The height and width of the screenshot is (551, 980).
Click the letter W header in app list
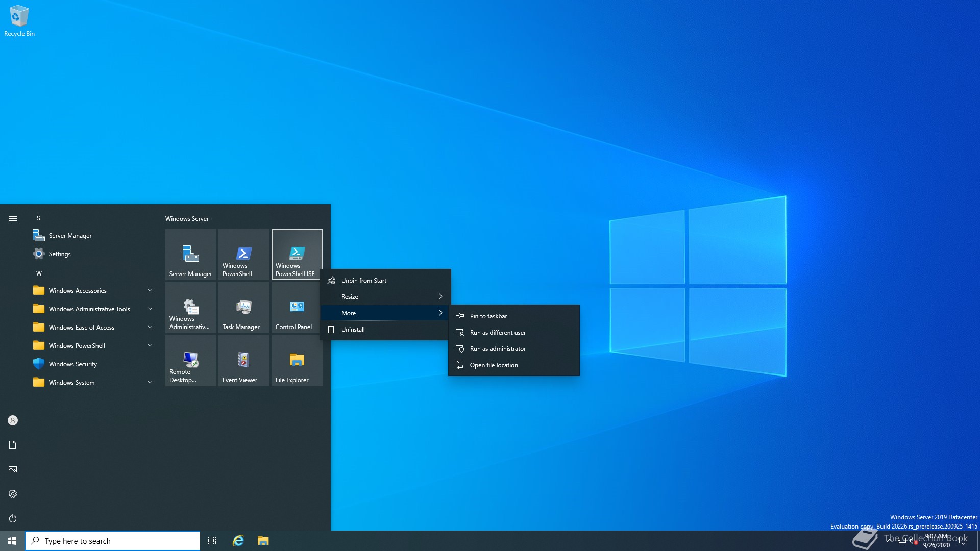point(39,273)
